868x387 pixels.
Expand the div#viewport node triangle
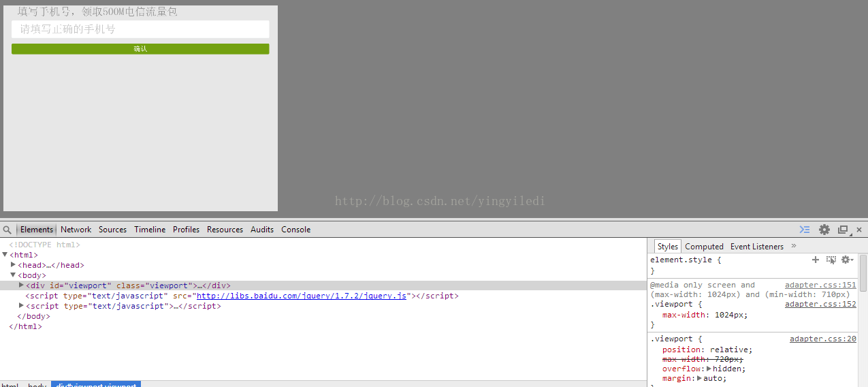click(21, 285)
